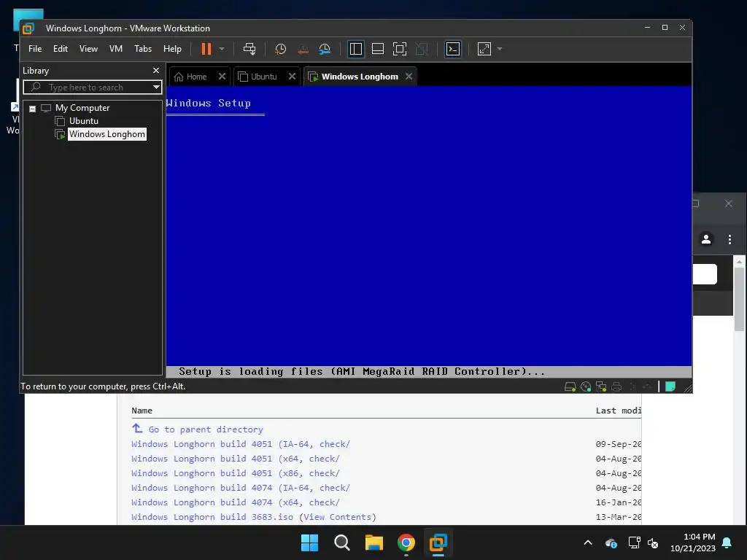Toggle the library sidebar view

click(355, 49)
